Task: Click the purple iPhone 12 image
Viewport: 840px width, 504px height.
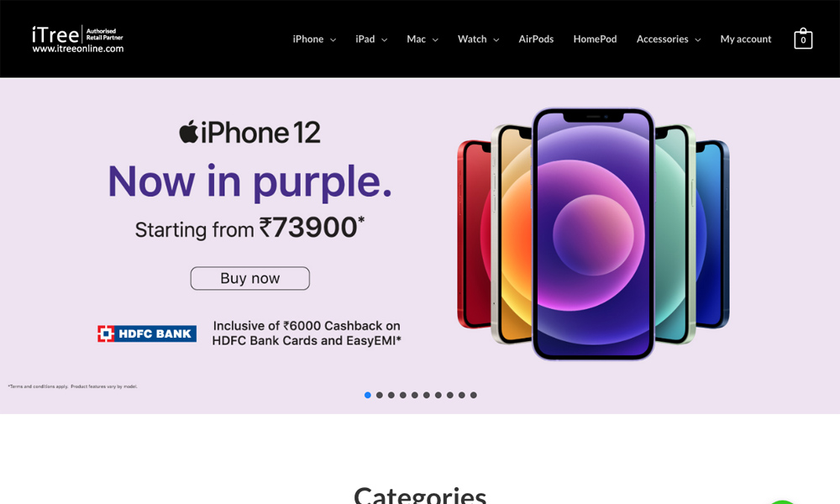Action: (593, 234)
